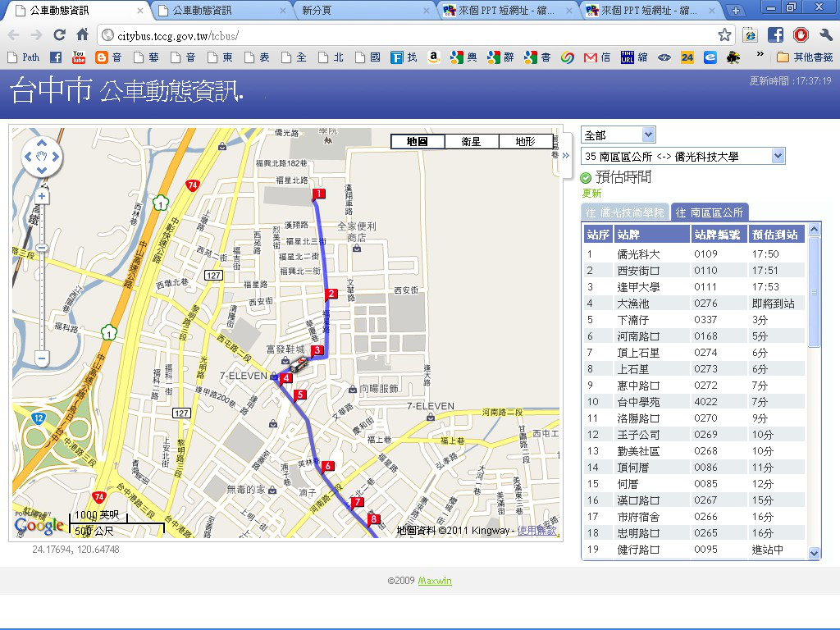Open the Maxwin footer link
Screen dimensions: 840x630
pos(434,581)
